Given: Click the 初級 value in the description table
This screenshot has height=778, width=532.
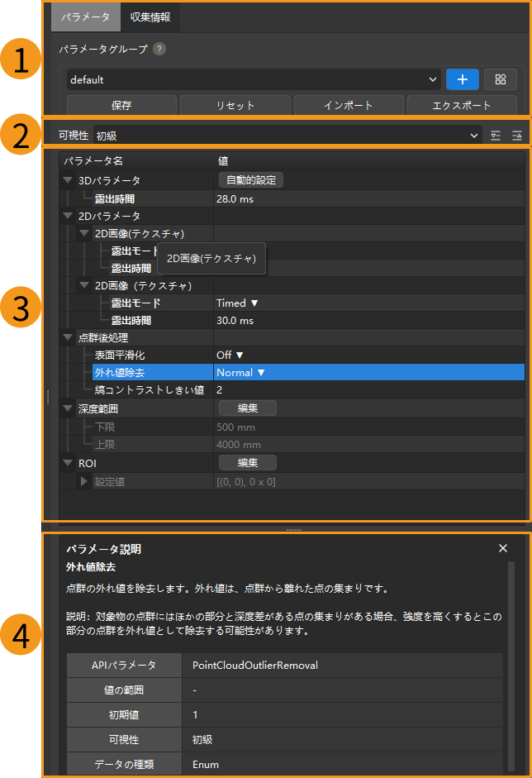Looking at the screenshot, I should 202,740.
